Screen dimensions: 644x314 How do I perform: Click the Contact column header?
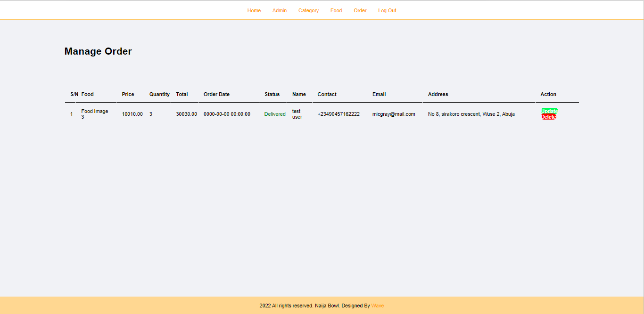327,94
